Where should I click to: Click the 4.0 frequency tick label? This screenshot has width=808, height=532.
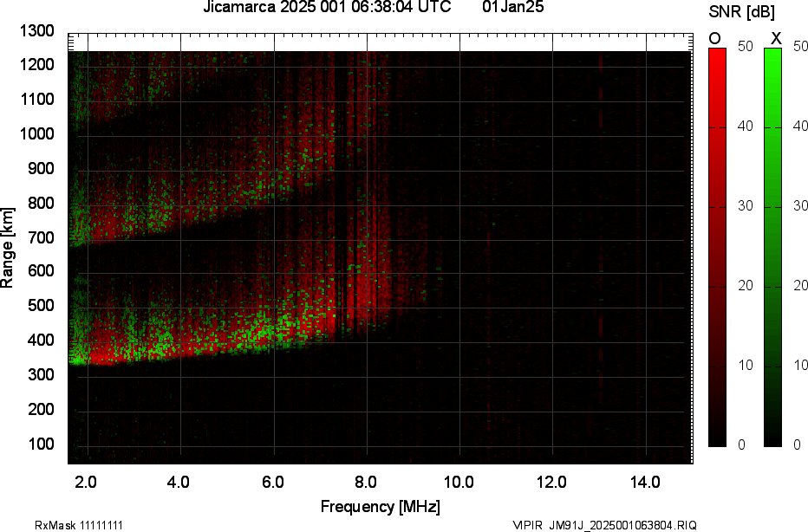179,482
